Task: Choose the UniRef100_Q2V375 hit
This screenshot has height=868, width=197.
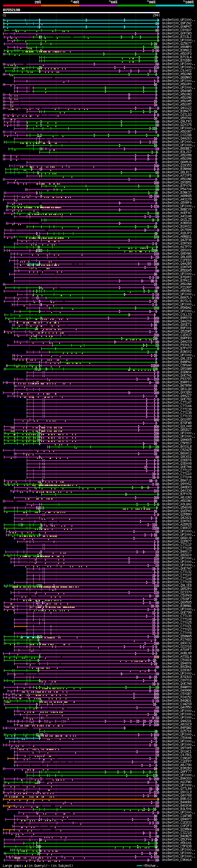Action: point(177,125)
